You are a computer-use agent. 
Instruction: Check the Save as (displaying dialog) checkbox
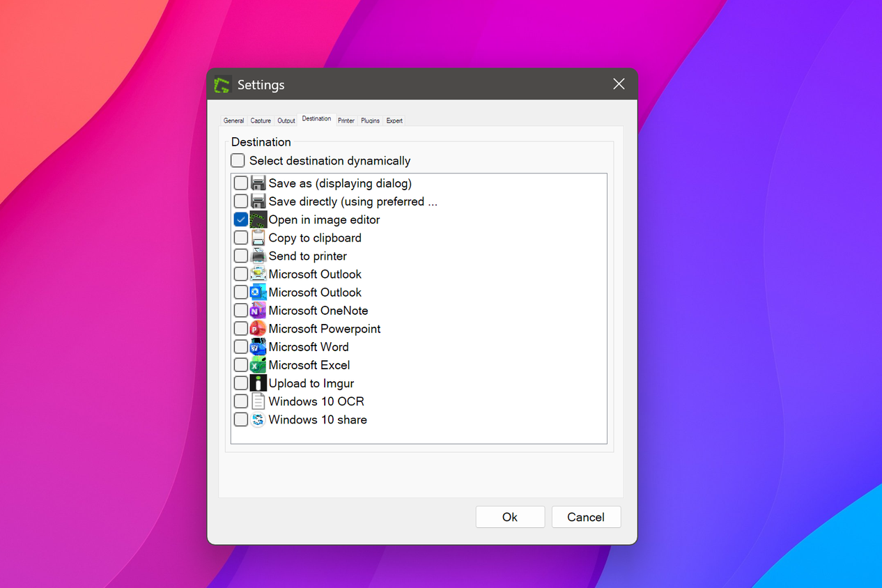click(x=241, y=183)
